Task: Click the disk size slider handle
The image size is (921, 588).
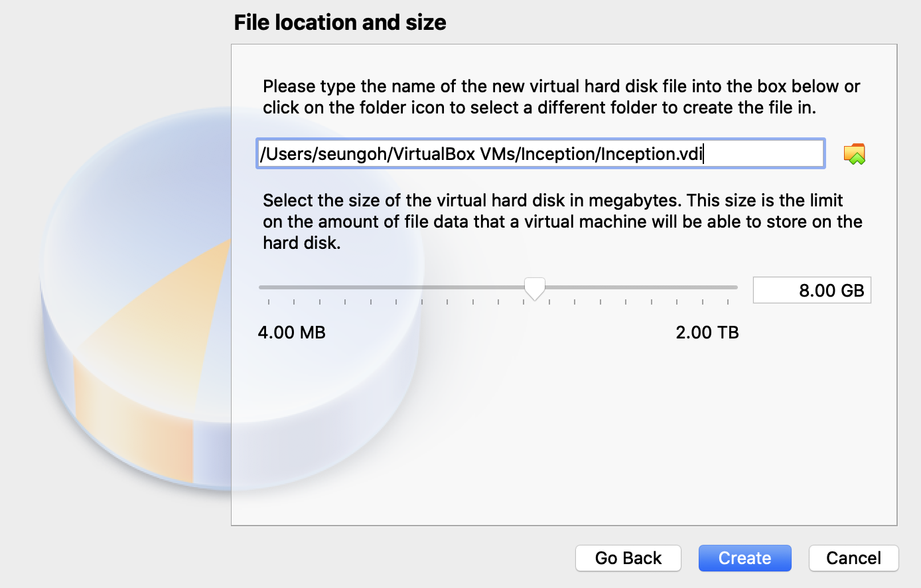Action: point(534,289)
